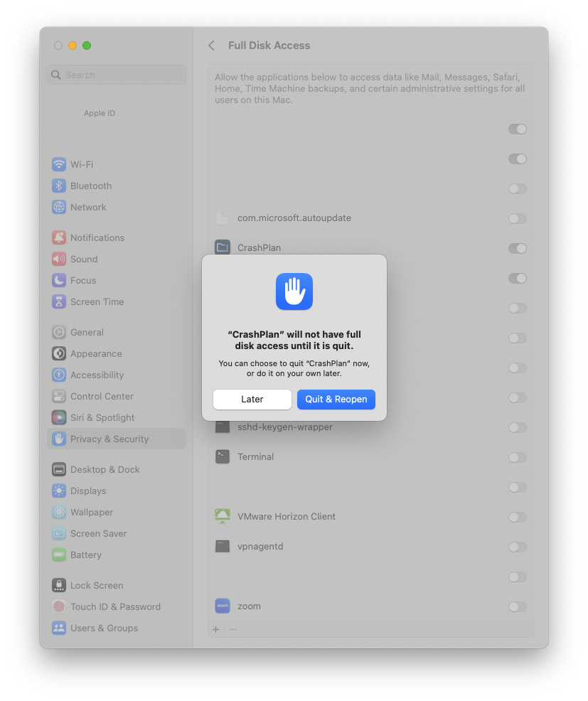588x701 pixels.
Task: Click the Later button in dialog
Action: click(252, 400)
